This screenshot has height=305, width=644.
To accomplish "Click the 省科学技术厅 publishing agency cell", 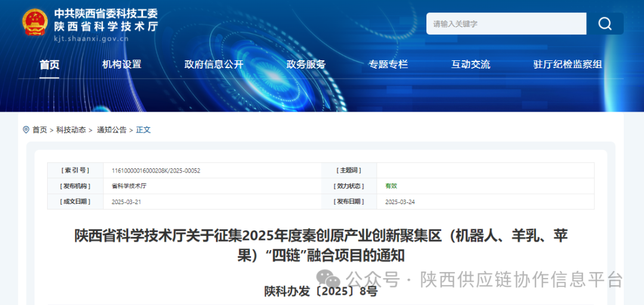I will [129, 186].
